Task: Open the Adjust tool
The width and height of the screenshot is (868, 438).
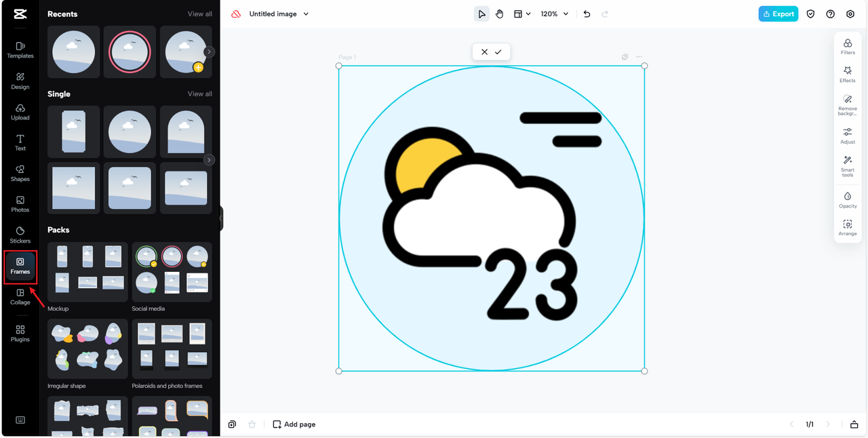Action: (x=848, y=136)
